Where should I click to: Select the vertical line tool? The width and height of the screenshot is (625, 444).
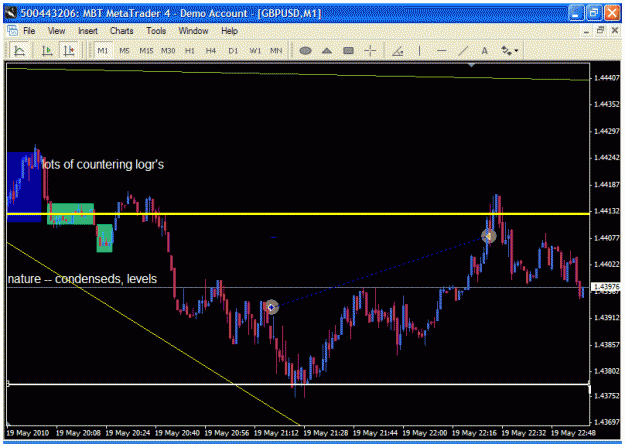coord(419,51)
